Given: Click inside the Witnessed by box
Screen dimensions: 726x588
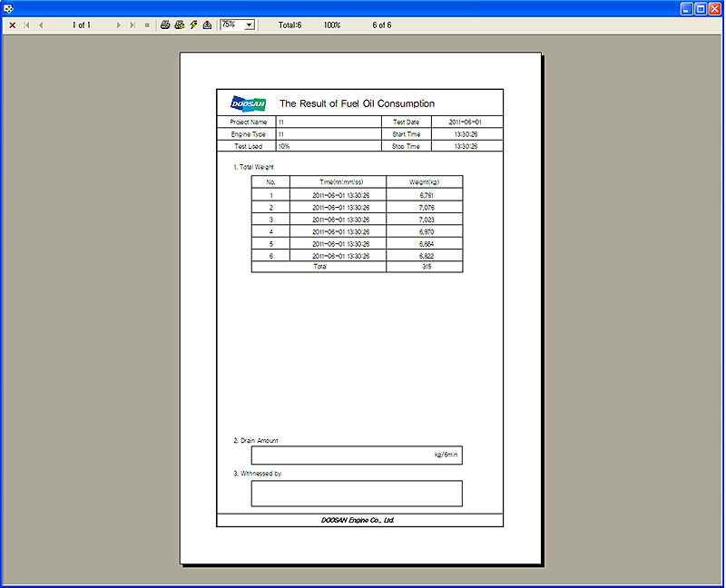Looking at the screenshot, I should pyautogui.click(x=357, y=493).
